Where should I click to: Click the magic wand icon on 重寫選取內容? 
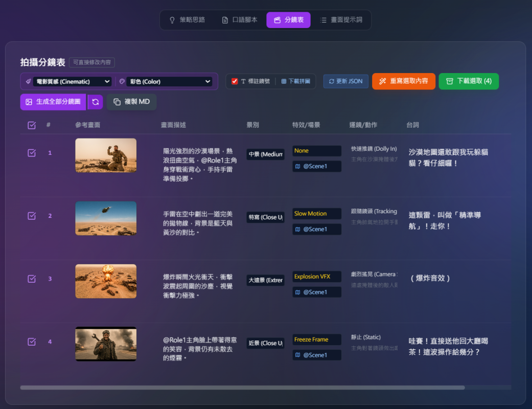pos(382,81)
